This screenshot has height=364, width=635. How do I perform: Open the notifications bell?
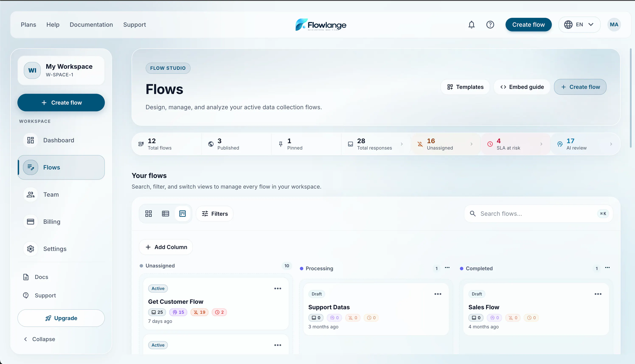(471, 25)
